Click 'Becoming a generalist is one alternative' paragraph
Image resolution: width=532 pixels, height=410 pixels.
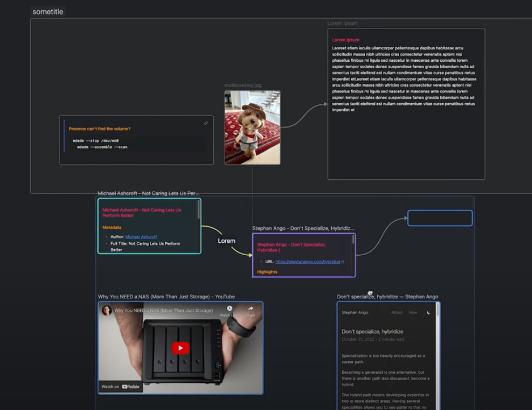pyautogui.click(x=386, y=378)
